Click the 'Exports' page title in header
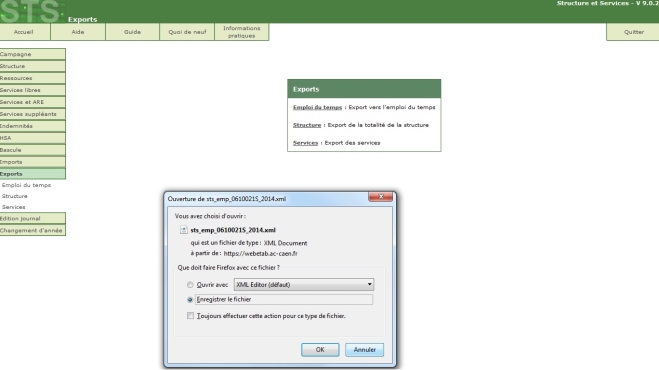This screenshot has width=659, height=370. (x=82, y=19)
